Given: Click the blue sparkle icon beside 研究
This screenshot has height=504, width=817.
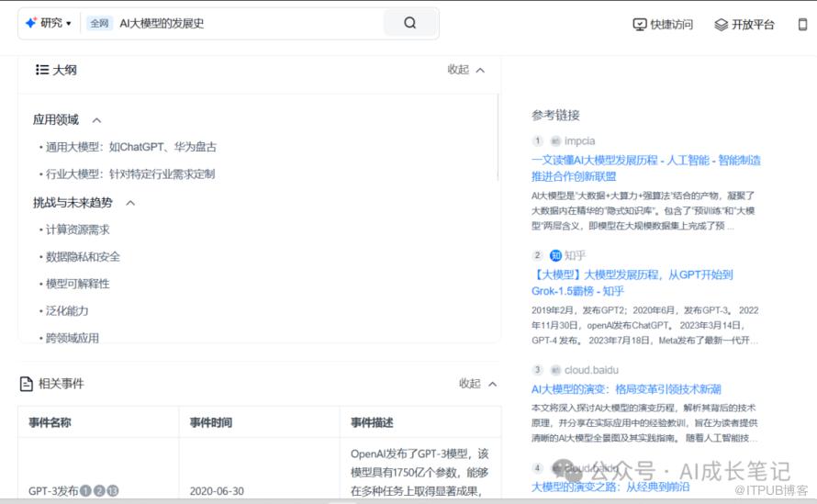Looking at the screenshot, I should click(31, 23).
